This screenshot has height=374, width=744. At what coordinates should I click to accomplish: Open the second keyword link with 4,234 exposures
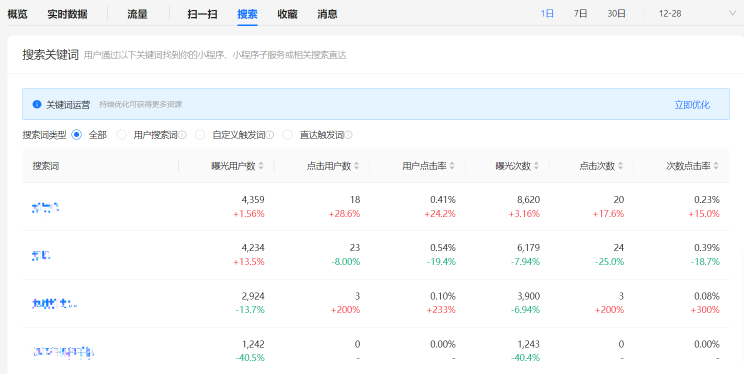click(41, 255)
